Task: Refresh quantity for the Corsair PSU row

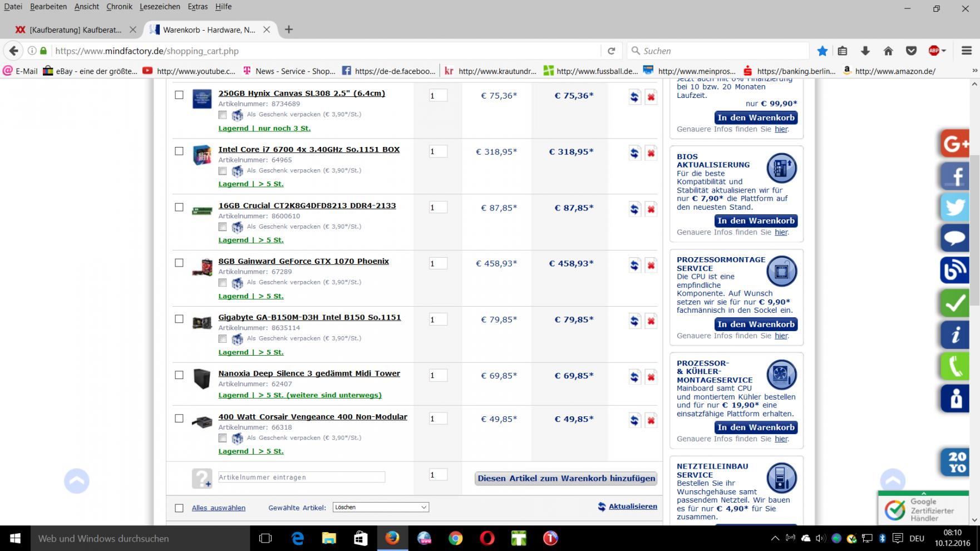Action: point(634,420)
